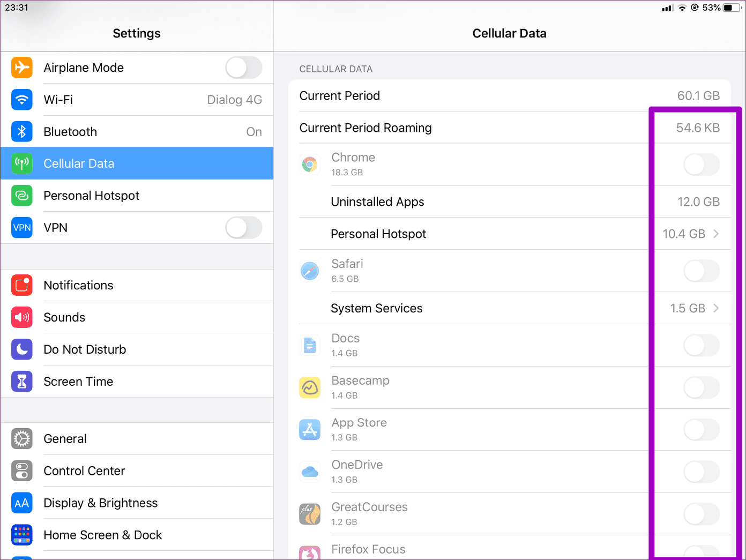
Task: Open Home Screen & Dock settings
Action: coord(137,535)
